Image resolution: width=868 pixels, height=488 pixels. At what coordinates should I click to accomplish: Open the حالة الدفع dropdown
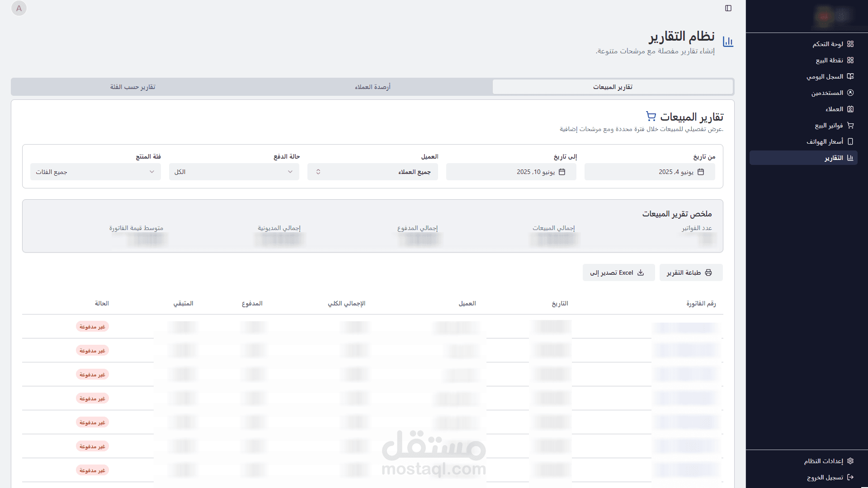pos(234,172)
